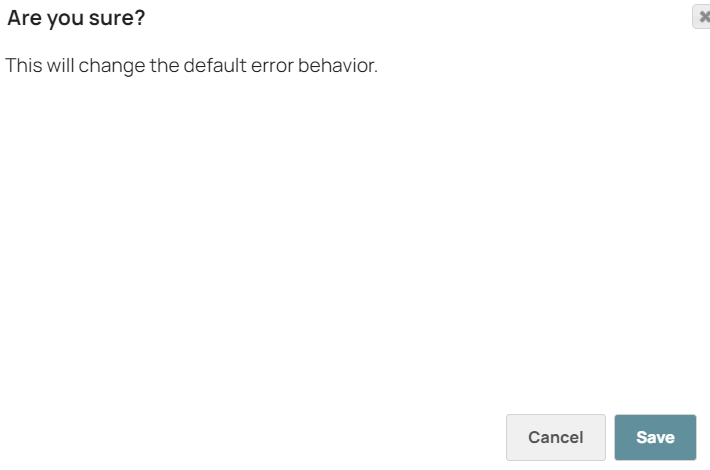Close the dialog with the X icon
The image size is (710, 470).
click(702, 17)
